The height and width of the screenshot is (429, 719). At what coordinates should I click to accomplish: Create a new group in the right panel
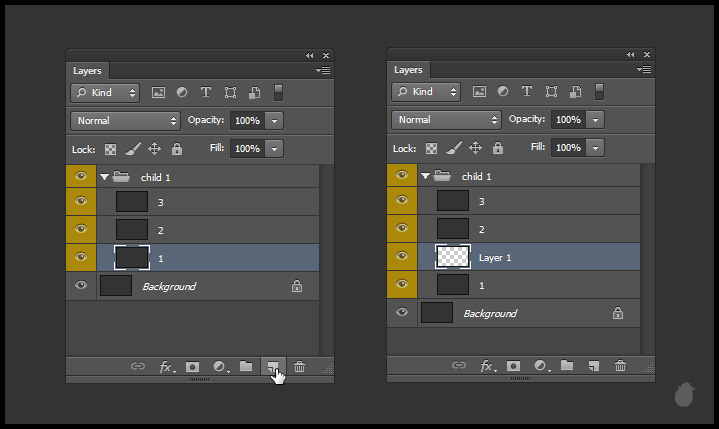(x=567, y=367)
